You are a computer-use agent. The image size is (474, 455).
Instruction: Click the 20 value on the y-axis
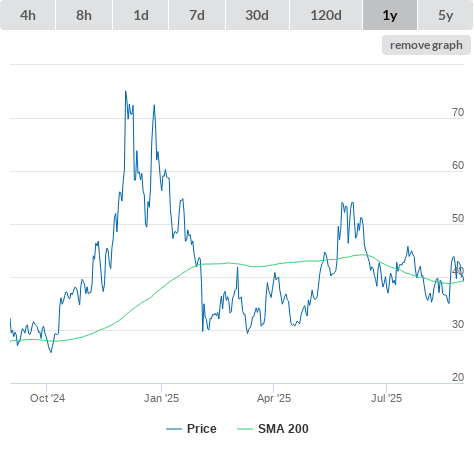tap(458, 377)
